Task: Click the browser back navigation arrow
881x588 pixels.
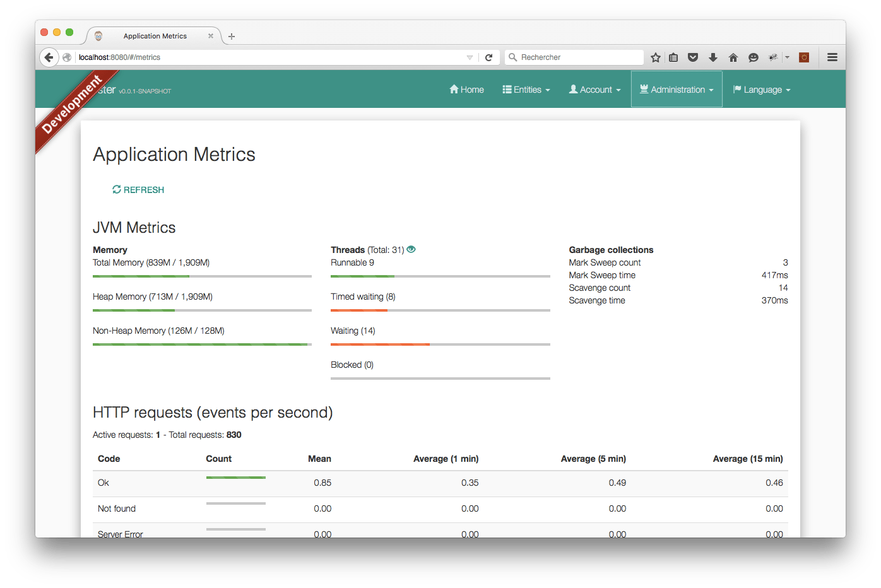Action: tap(49, 57)
